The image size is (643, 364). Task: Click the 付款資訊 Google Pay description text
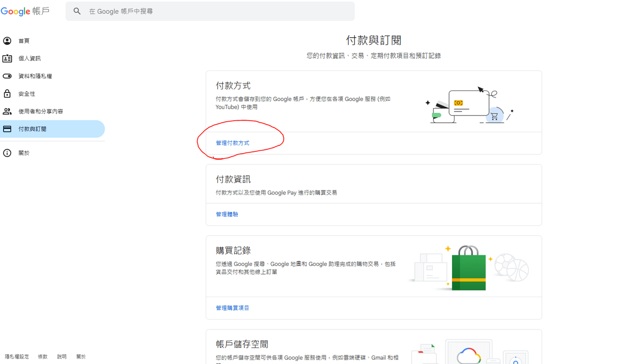pos(277,193)
